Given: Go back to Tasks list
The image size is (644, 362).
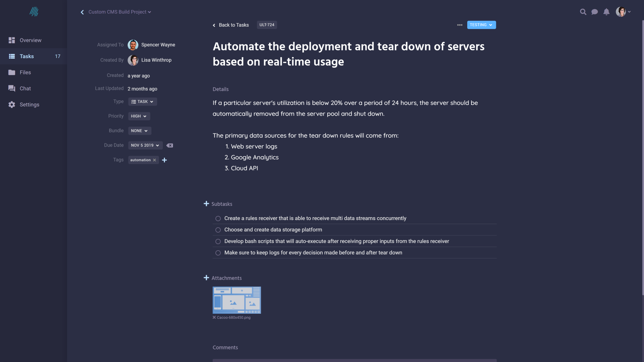Looking at the screenshot, I should coord(231,25).
